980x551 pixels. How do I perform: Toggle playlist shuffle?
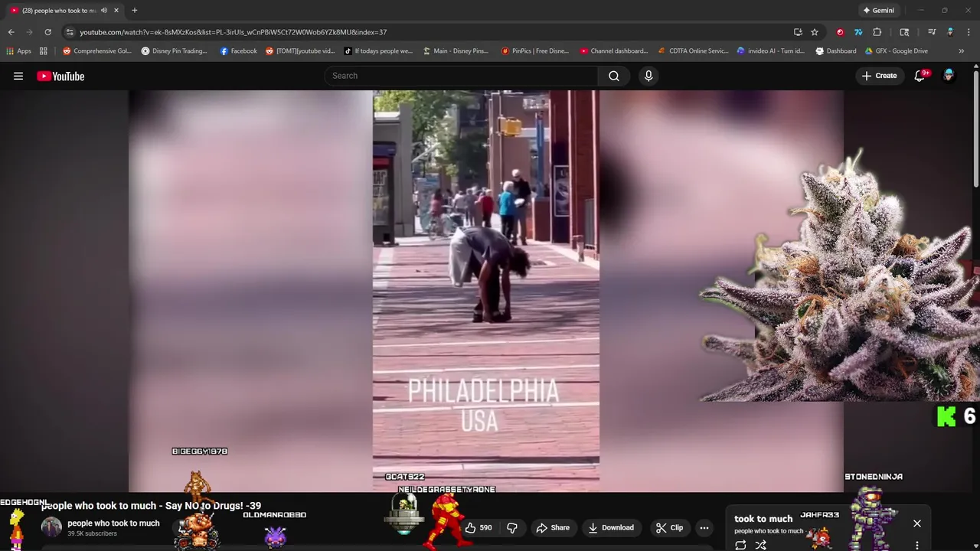[x=760, y=545]
